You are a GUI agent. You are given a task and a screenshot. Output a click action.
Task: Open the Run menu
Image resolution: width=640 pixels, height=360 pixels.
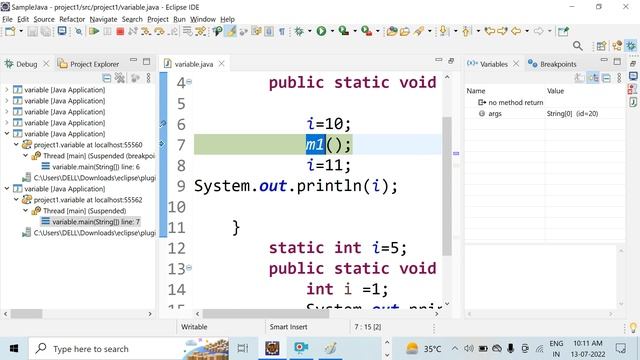[x=179, y=19]
